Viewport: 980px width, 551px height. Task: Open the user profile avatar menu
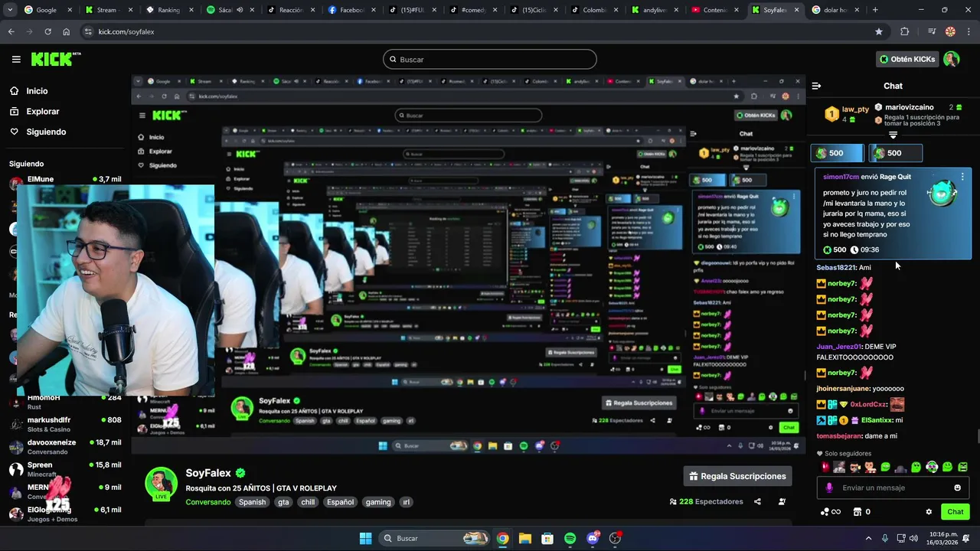(x=952, y=59)
